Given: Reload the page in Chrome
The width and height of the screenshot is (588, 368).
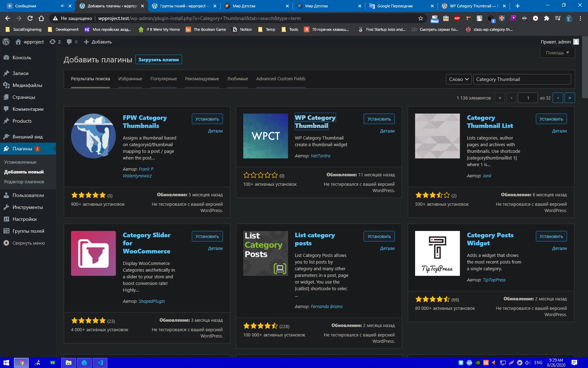Looking at the screenshot, I should (x=30, y=18).
